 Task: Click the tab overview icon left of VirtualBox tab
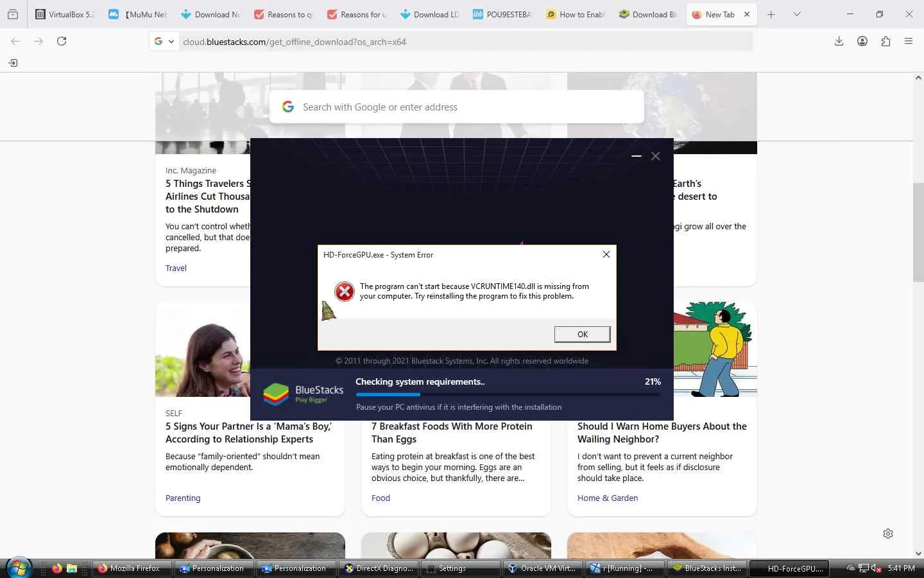tap(13, 14)
